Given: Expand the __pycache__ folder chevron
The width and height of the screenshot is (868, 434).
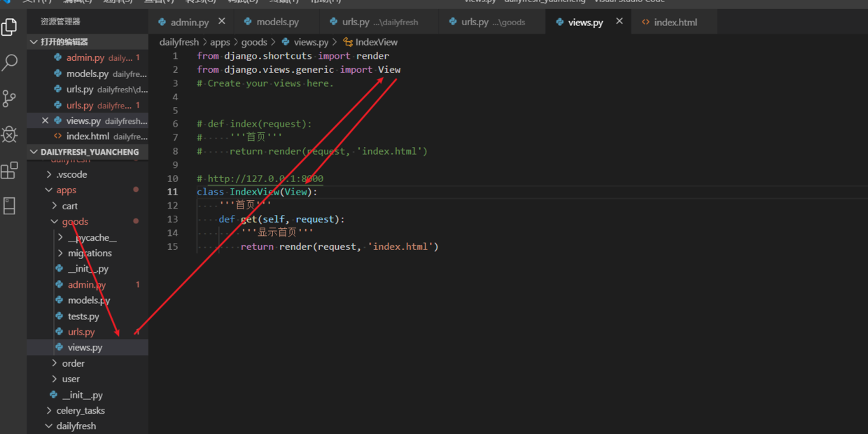Looking at the screenshot, I should point(60,237).
